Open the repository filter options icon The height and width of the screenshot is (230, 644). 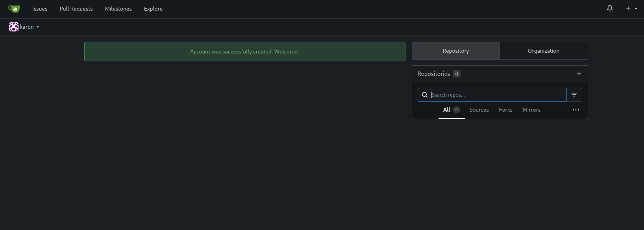[x=574, y=95]
